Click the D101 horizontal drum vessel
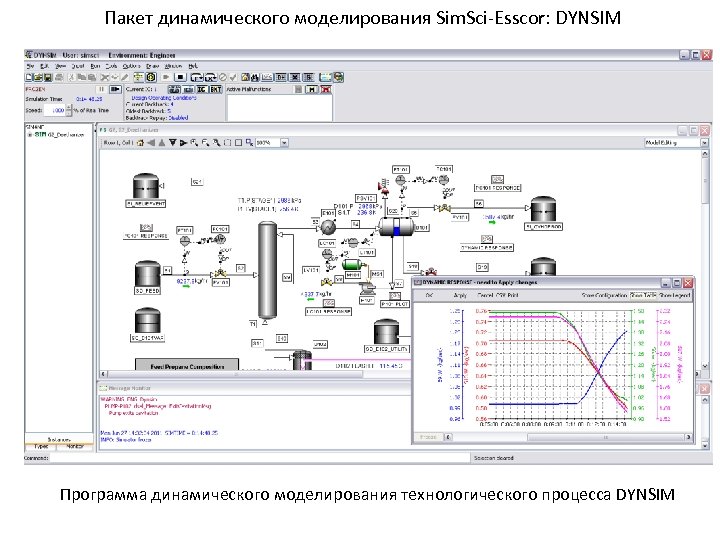720x540 pixels. click(397, 227)
